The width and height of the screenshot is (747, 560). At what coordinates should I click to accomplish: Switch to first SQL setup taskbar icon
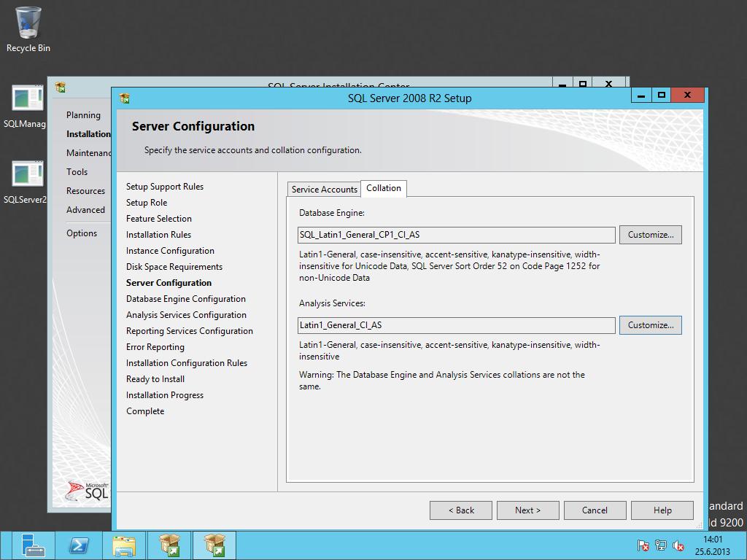[169, 545]
